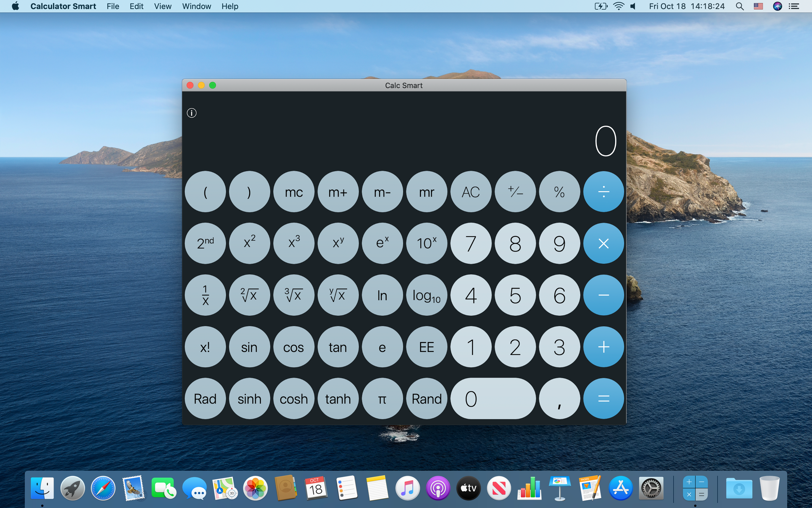This screenshot has height=508, width=812.
Task: Click the sin key
Action: tap(249, 347)
